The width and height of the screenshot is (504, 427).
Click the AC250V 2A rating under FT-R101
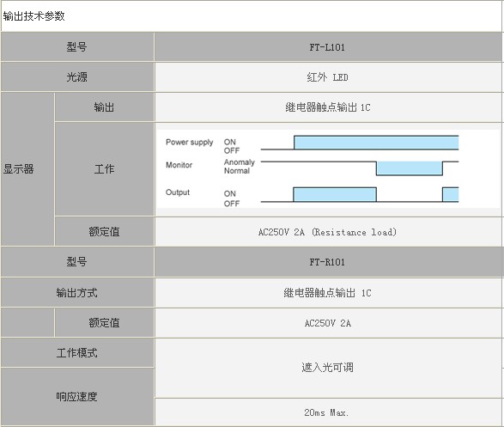click(x=327, y=323)
